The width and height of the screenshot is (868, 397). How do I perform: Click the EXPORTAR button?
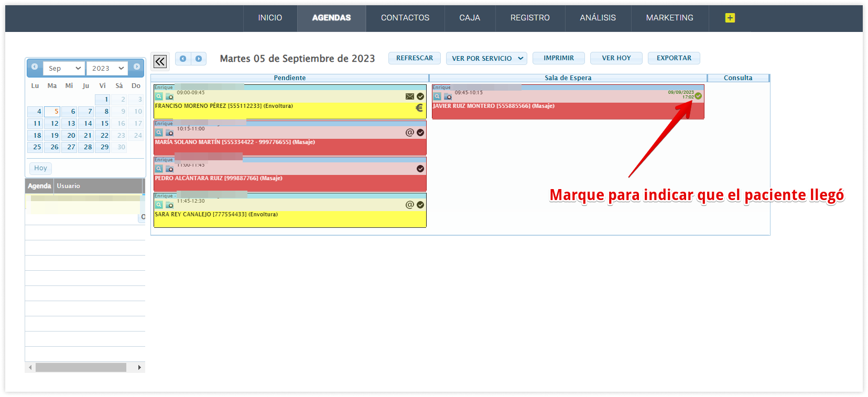674,58
